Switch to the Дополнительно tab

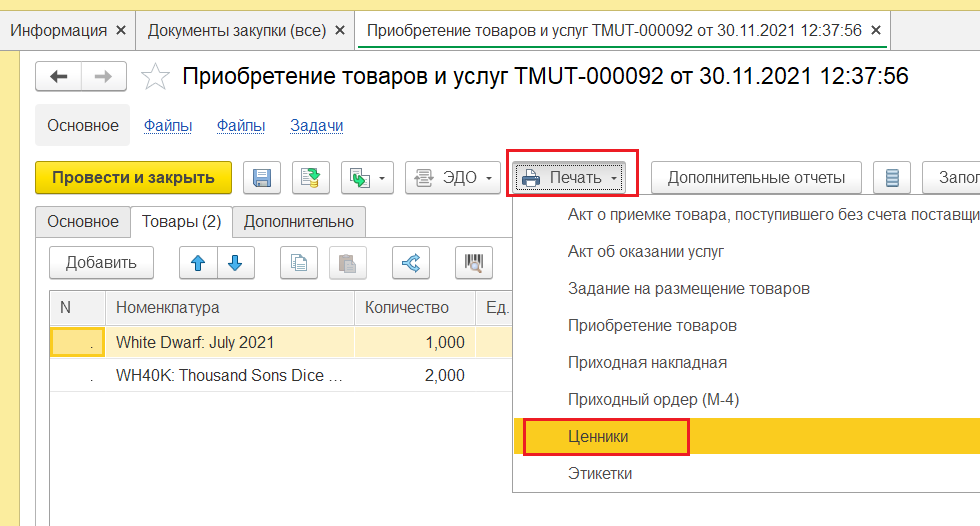(298, 221)
